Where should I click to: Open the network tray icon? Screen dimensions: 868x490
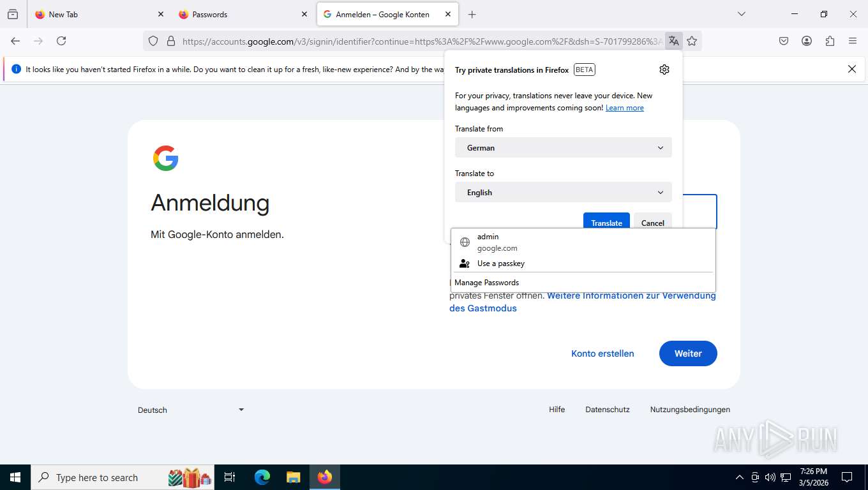786,477
